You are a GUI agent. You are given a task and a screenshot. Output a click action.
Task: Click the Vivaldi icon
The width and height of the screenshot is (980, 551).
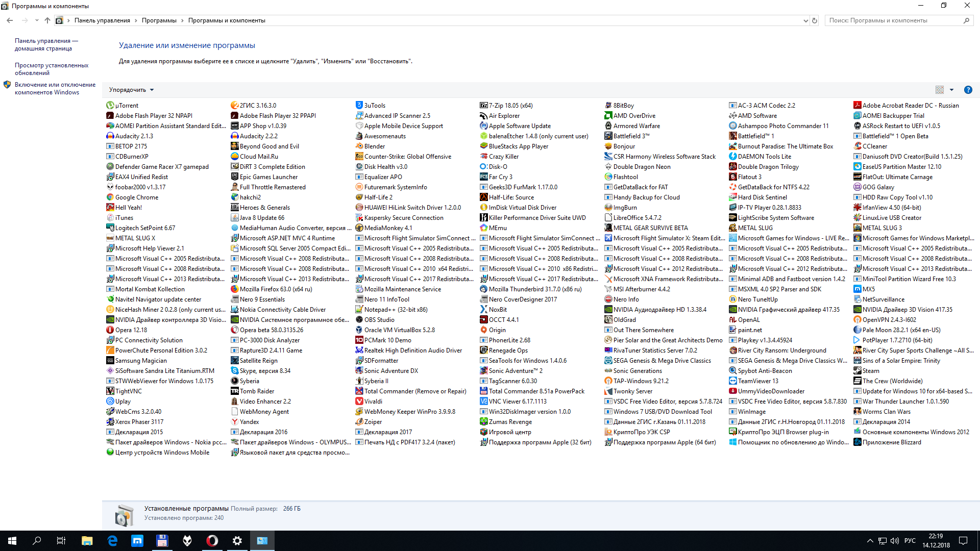359,402
